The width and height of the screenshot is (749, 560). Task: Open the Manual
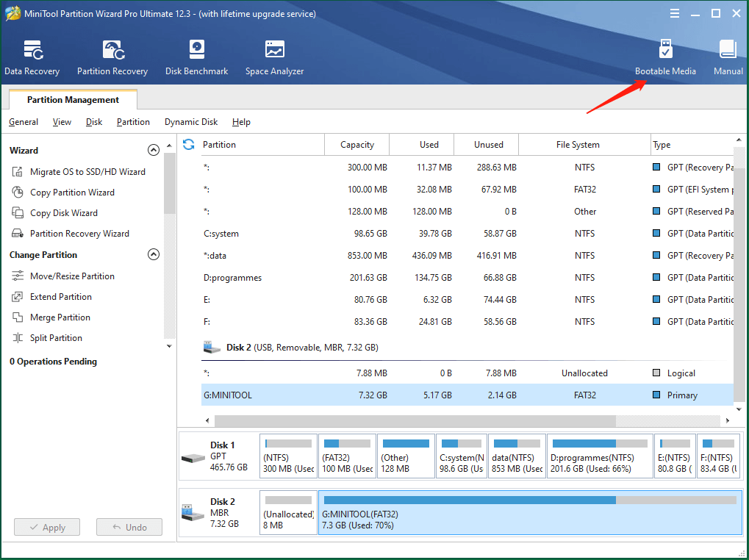click(727, 56)
